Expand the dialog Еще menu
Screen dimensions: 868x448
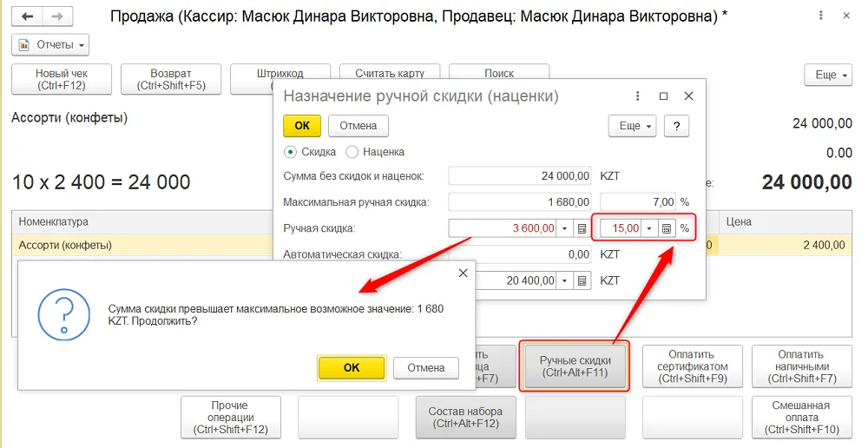tap(633, 126)
